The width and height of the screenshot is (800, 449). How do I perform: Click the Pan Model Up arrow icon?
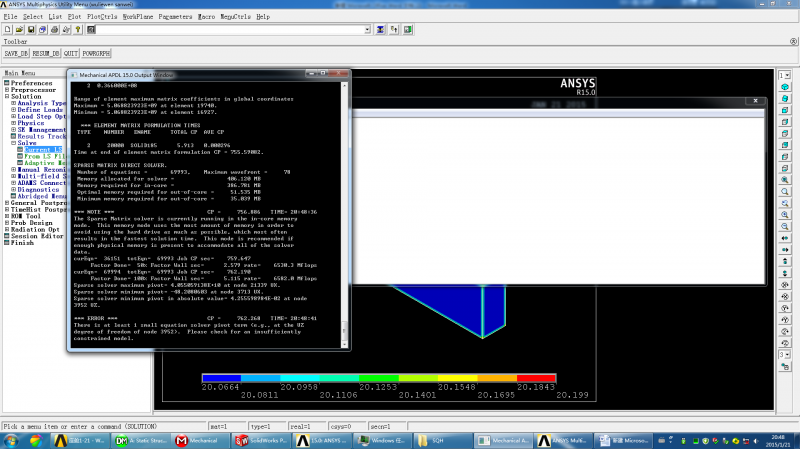[x=785, y=262]
